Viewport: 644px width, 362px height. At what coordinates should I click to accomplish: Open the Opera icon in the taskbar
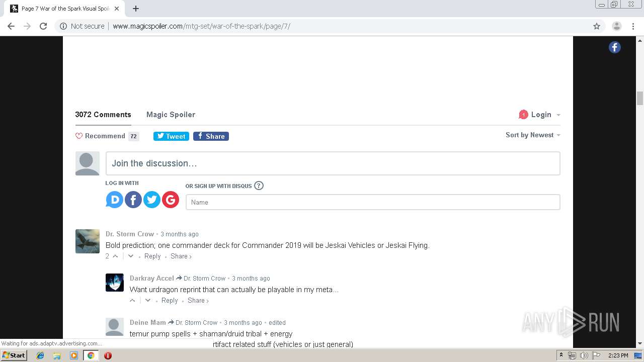108,355
